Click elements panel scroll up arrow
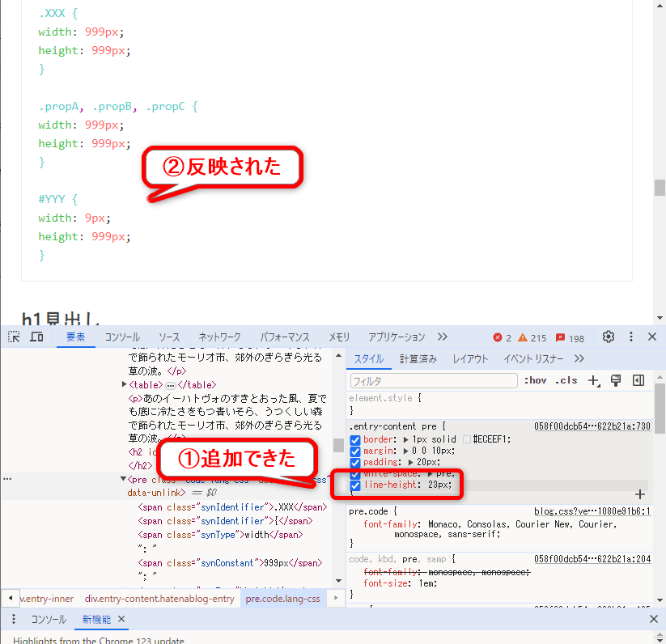Screen dimensions: 666x644 coord(338,356)
